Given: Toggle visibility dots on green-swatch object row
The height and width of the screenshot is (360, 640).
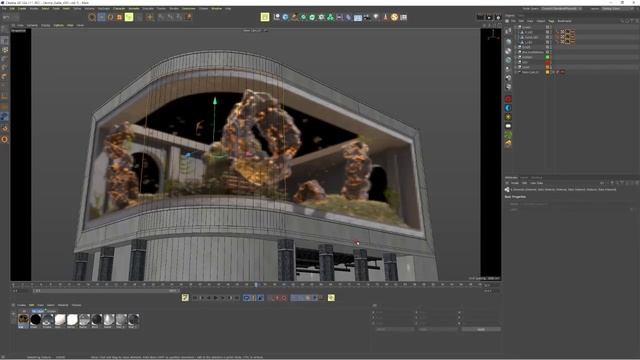Looking at the screenshot, I should 551,57.
